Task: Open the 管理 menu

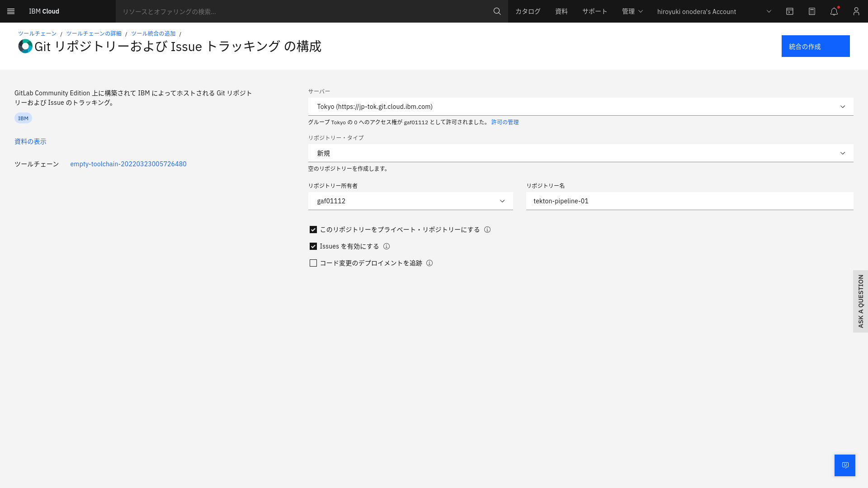Action: (632, 11)
